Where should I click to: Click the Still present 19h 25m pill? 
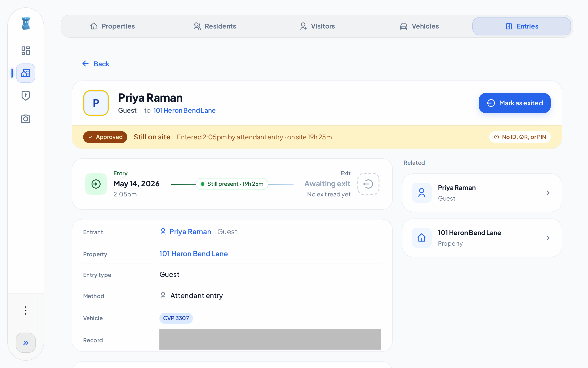point(232,184)
